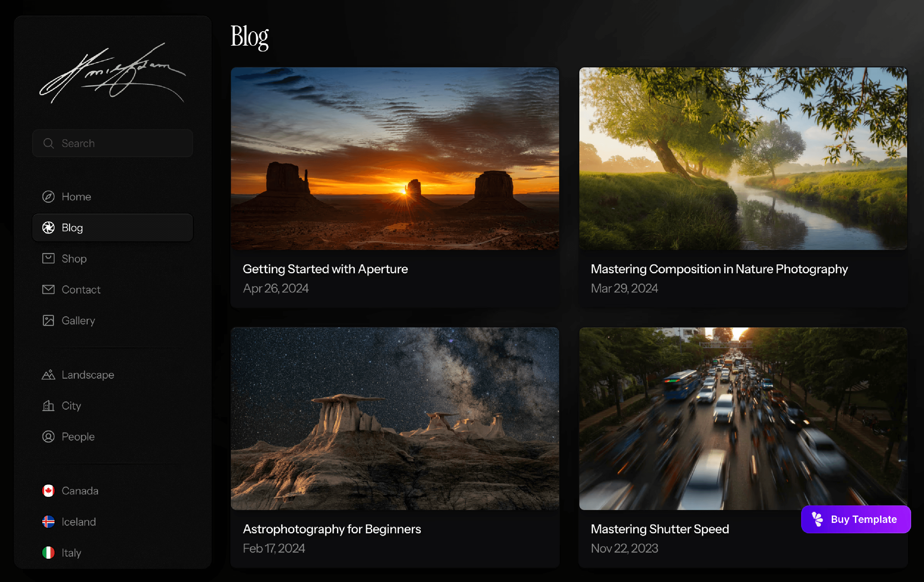The image size is (924, 582).
Task: Go to the Contact page
Action: [81, 289]
